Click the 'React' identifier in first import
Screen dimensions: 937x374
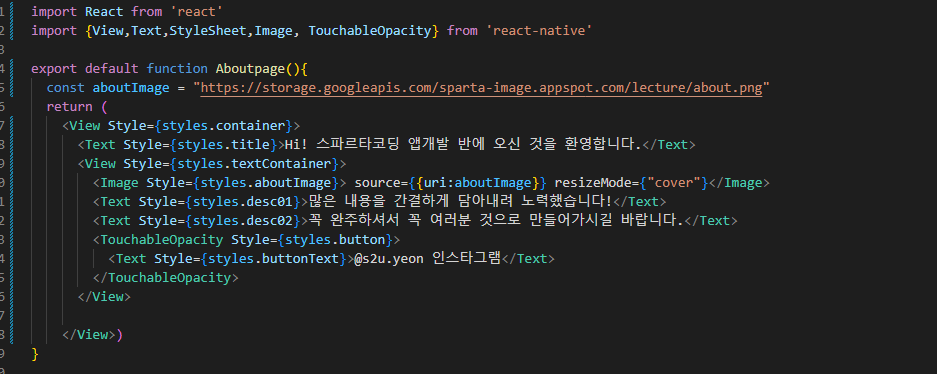pyautogui.click(x=104, y=11)
